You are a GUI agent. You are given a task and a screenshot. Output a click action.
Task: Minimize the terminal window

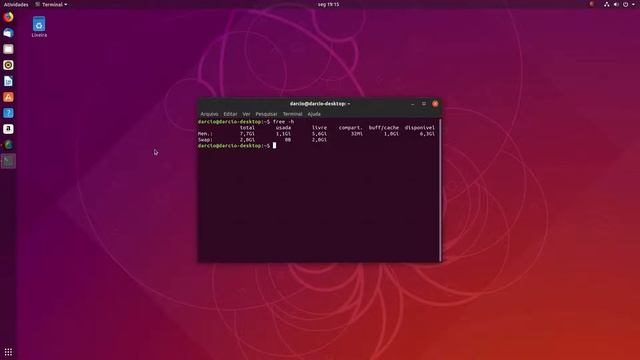[413, 104]
